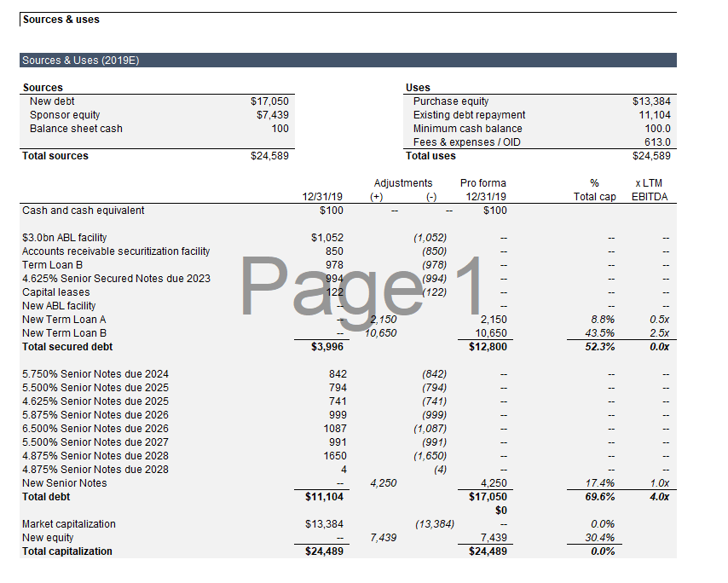728x583 pixels.
Task: Click the 'Pro forma' column header
Action: click(x=482, y=183)
